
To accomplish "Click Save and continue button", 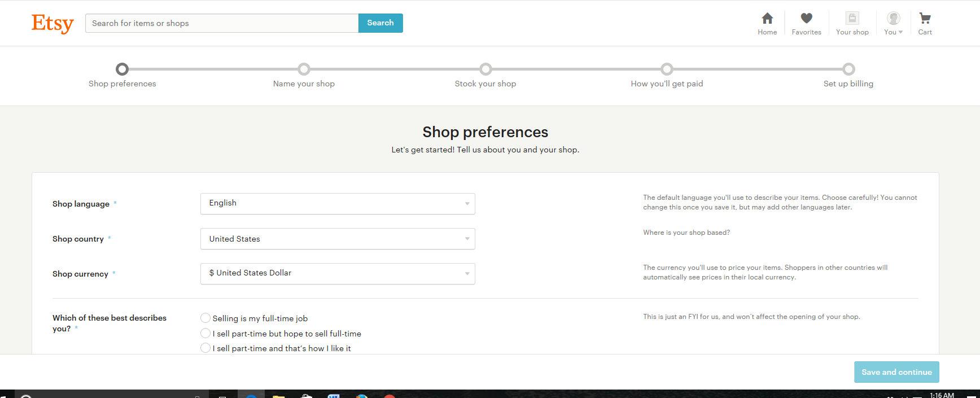I will (x=896, y=372).
